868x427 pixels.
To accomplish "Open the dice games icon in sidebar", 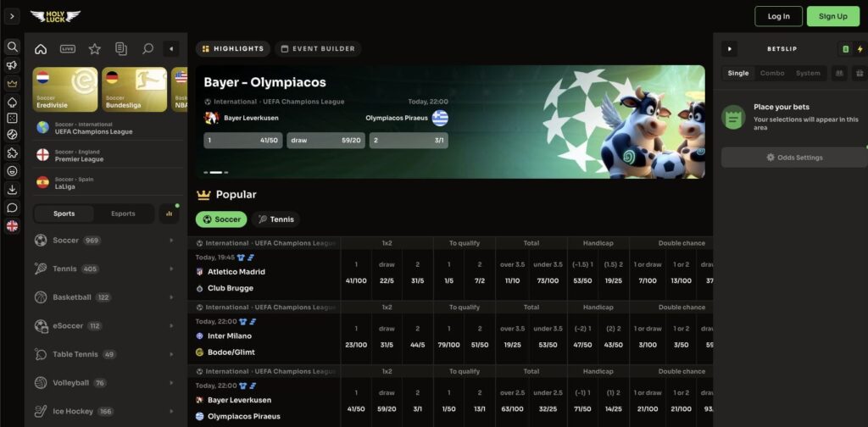I will click(x=12, y=119).
